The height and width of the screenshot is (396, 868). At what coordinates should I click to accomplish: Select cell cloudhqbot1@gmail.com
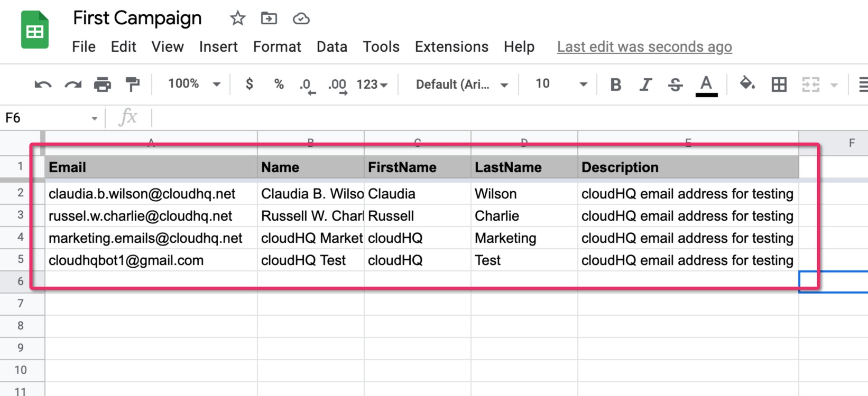pyautogui.click(x=151, y=260)
